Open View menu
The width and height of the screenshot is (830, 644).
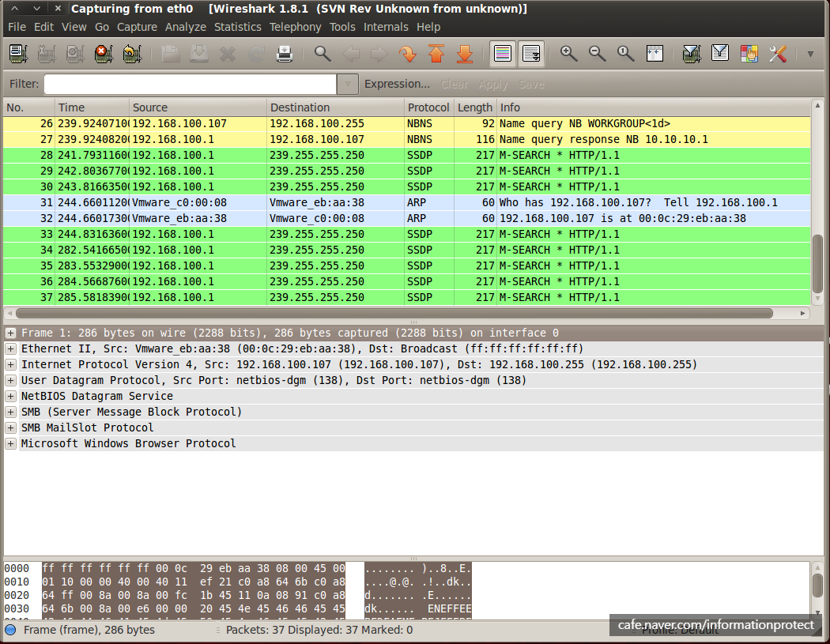74,27
